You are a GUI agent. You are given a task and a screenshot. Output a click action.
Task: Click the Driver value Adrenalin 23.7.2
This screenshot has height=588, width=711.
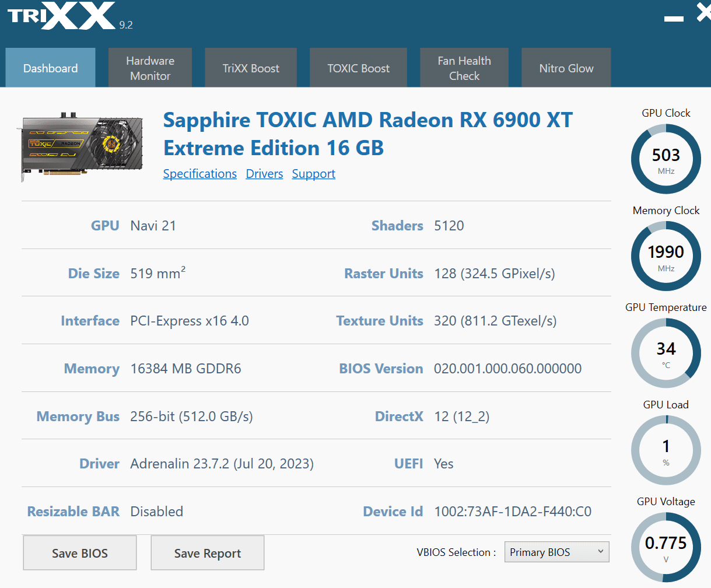[x=222, y=464]
